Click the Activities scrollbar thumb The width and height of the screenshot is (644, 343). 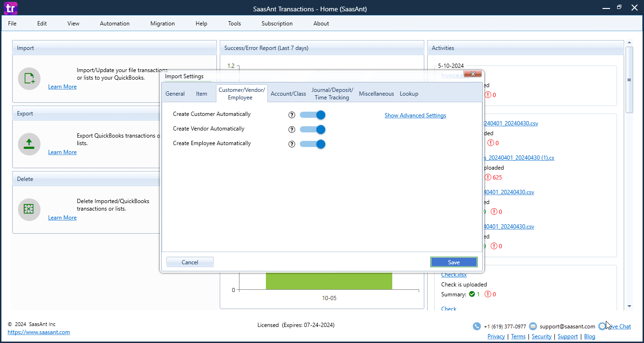pyautogui.click(x=629, y=80)
